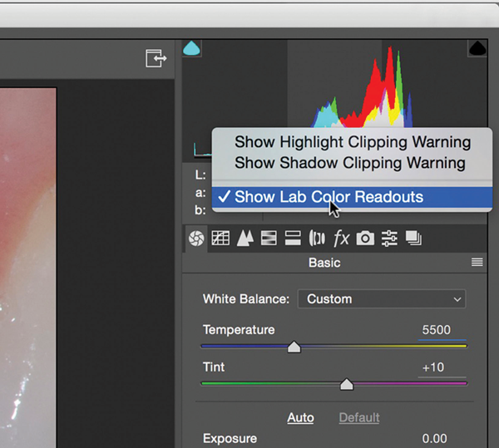Choose Show Shadow Clipping Warning
Screen dimensions: 499x448
pos(349,162)
